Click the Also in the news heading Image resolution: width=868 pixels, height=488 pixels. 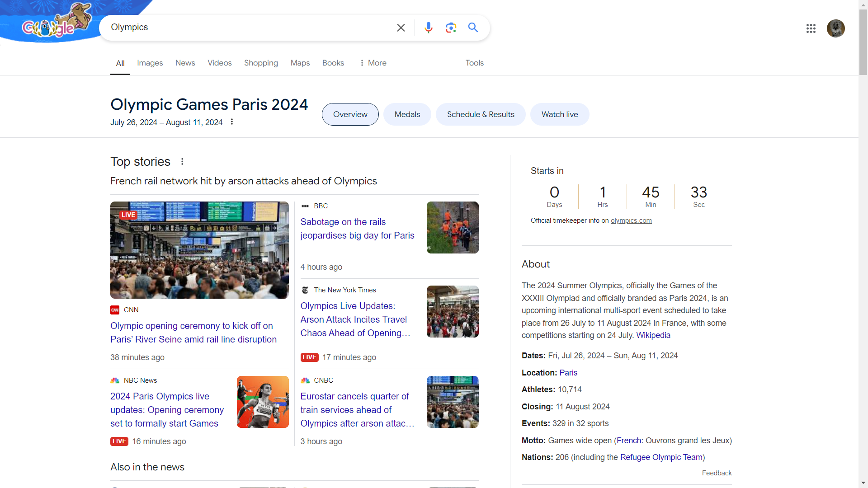tap(147, 467)
